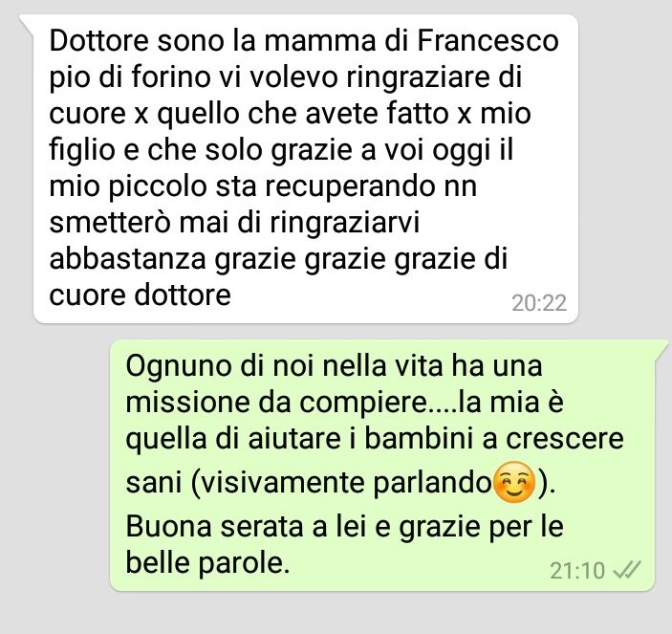Image resolution: width=672 pixels, height=634 pixels.
Task: Click the 20:22 timestamp on the received message
Action: 539,302
